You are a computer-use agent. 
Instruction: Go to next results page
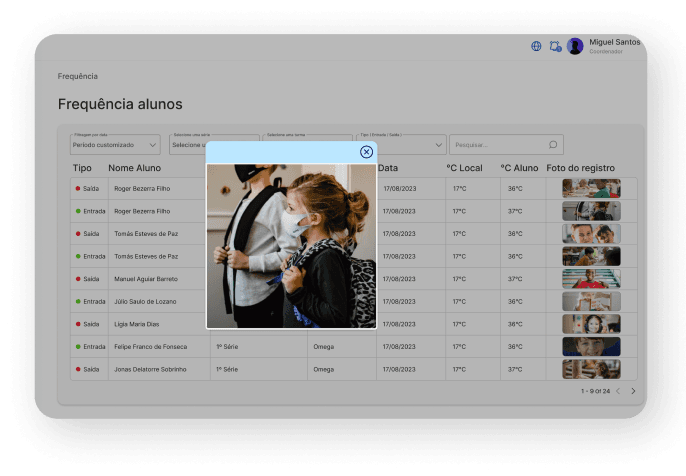click(x=633, y=391)
